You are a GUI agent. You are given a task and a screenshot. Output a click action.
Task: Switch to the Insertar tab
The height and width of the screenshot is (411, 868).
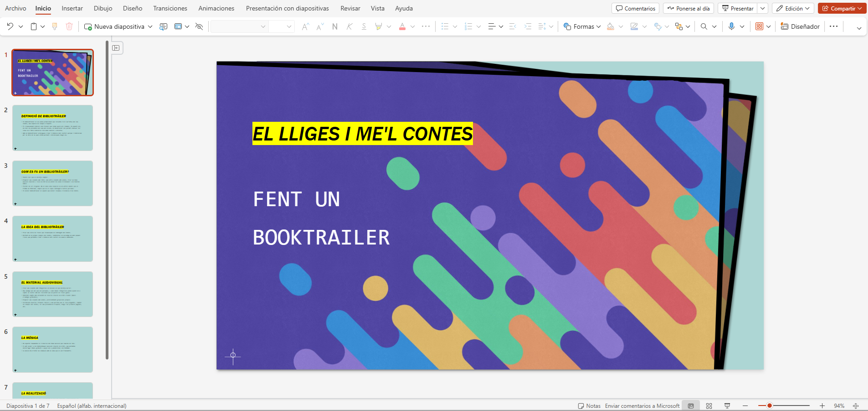[x=72, y=8]
